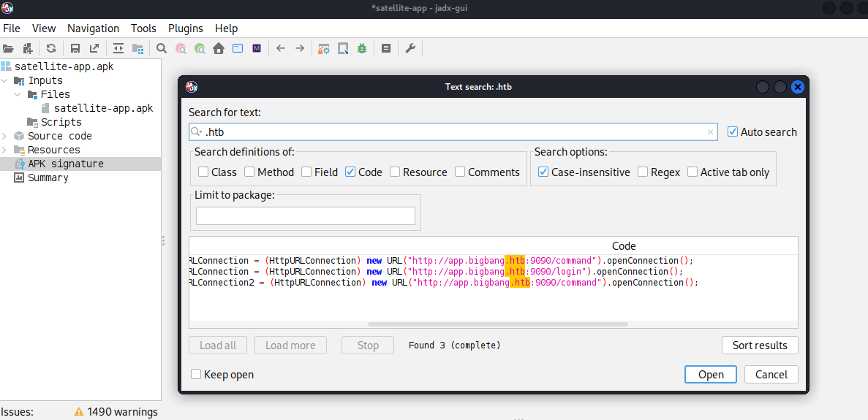Viewport: 868px width, 420px height.
Task: Open the View menu
Action: pos(44,28)
